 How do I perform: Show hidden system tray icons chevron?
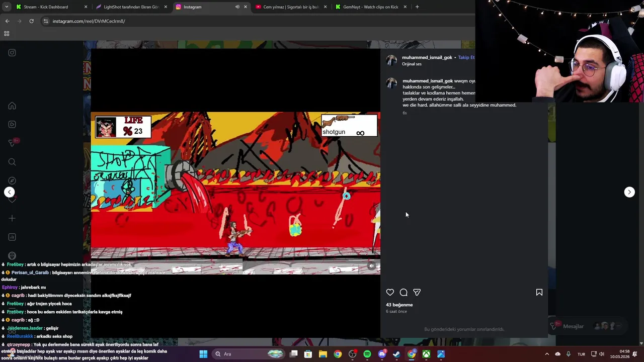click(547, 354)
